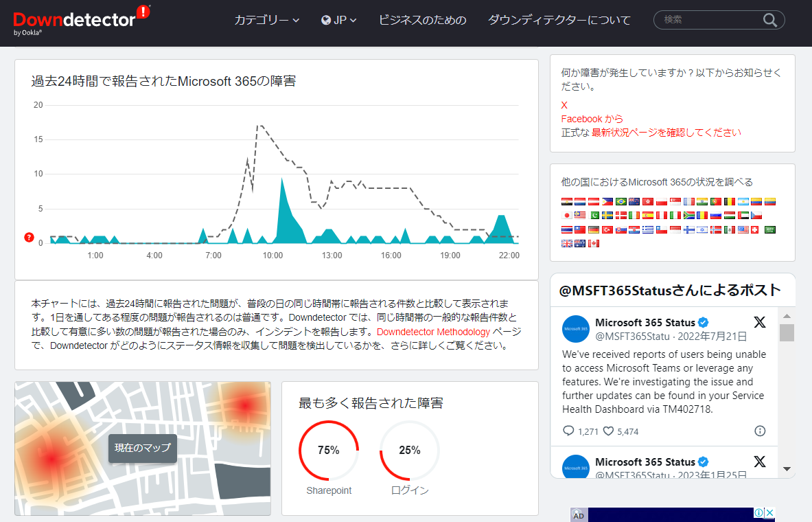Click the Downdetector logo
The image size is (812, 522).
(x=81, y=20)
